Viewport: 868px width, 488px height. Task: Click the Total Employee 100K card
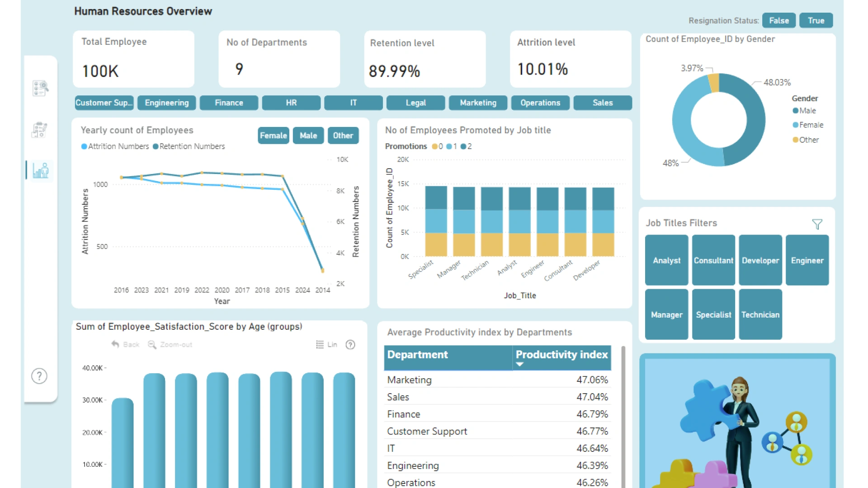click(133, 59)
